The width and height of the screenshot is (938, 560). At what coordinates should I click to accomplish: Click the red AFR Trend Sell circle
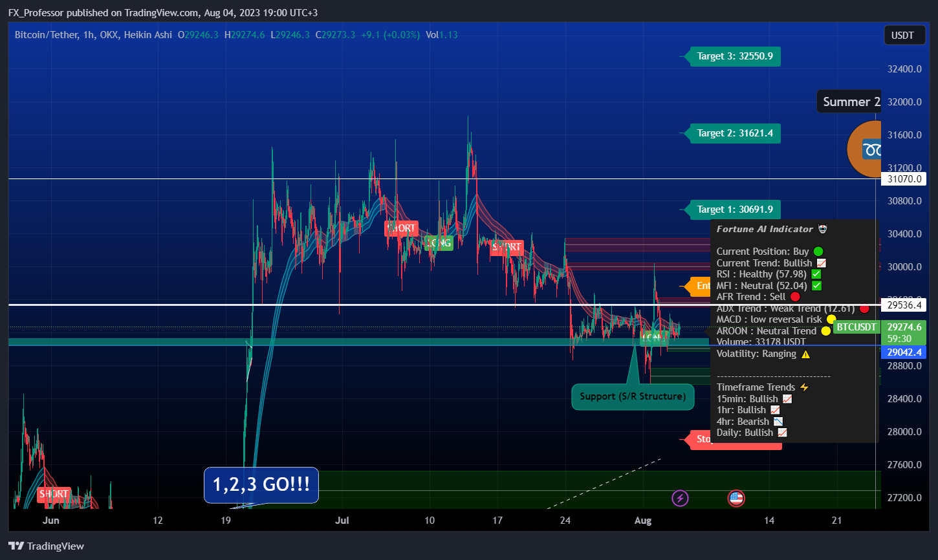click(x=795, y=297)
